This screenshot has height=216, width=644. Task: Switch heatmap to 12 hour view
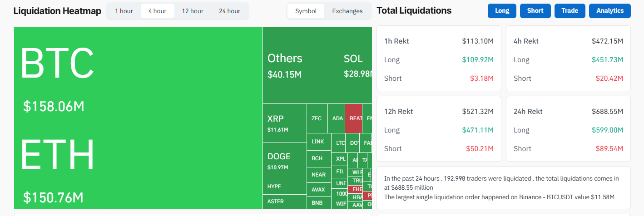[193, 11]
